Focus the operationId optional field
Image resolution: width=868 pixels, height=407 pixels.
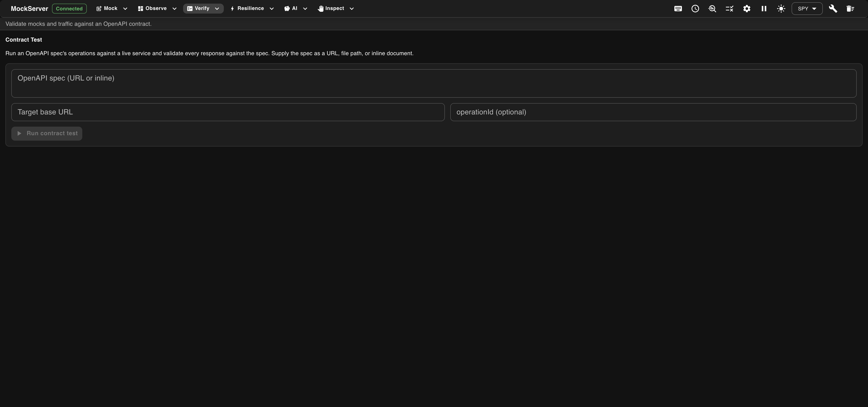[653, 112]
